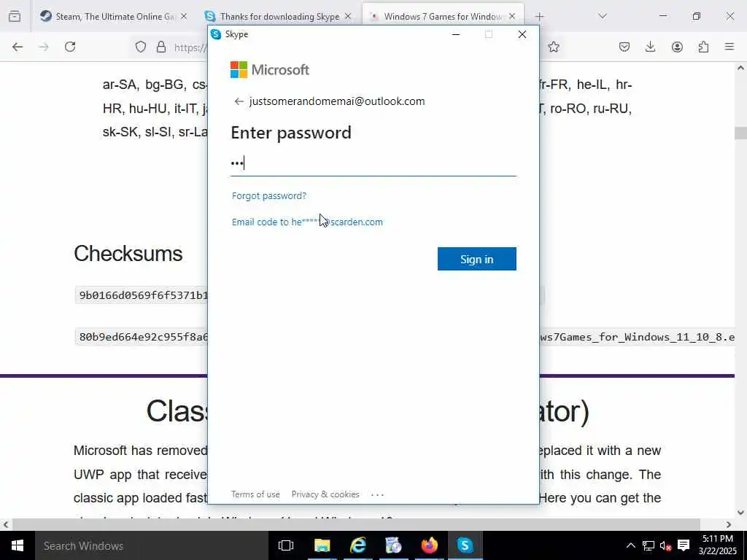Close the Skype sign-in window
Image resolution: width=747 pixels, height=560 pixels.
522,34
